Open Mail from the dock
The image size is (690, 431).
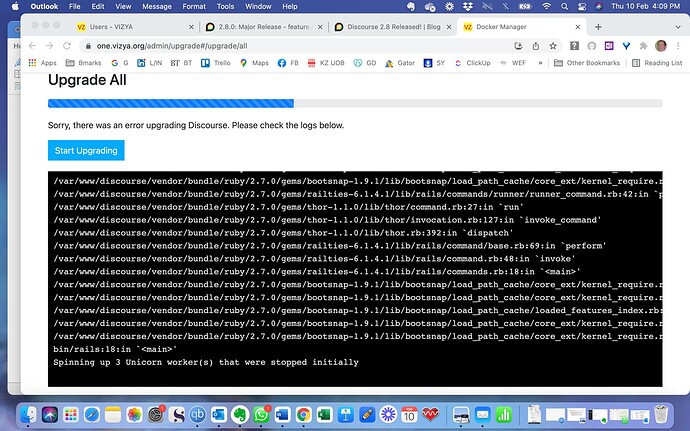click(483, 414)
